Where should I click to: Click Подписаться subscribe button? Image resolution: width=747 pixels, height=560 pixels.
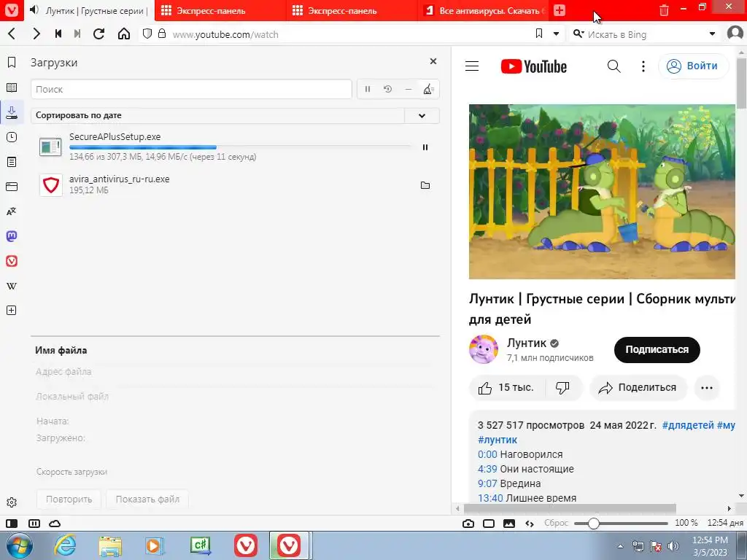click(x=657, y=349)
